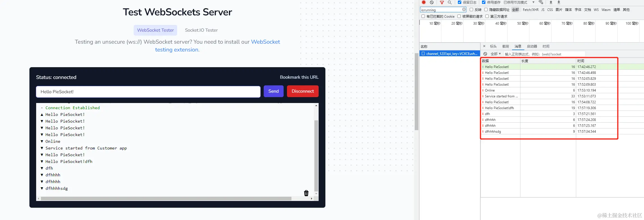Screen dimensions: 644x220
Task: Click the regex message filter input field
Action: coord(544,54)
